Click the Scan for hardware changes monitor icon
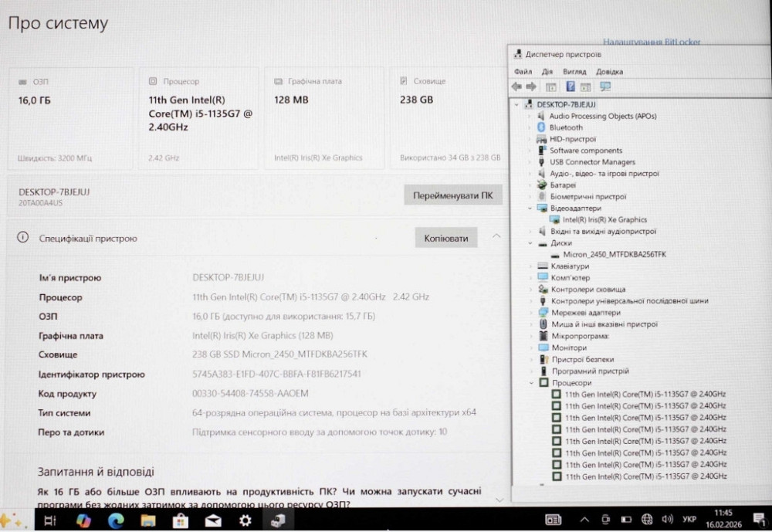This screenshot has height=532, width=772. click(x=605, y=86)
